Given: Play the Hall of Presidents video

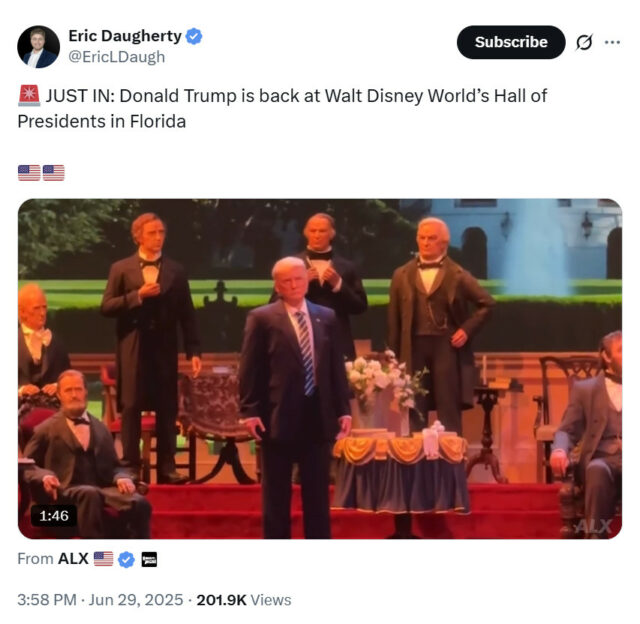Looking at the screenshot, I should click(320, 369).
